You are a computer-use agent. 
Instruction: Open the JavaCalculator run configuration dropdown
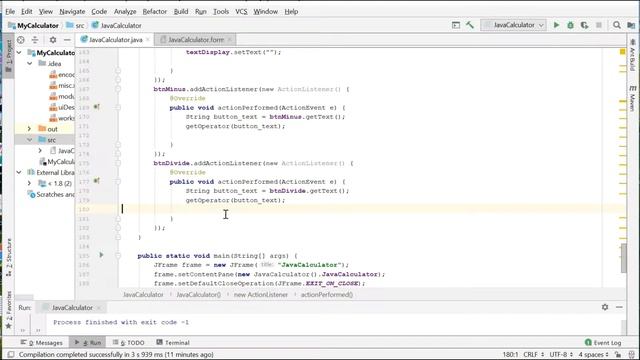(x=513, y=25)
